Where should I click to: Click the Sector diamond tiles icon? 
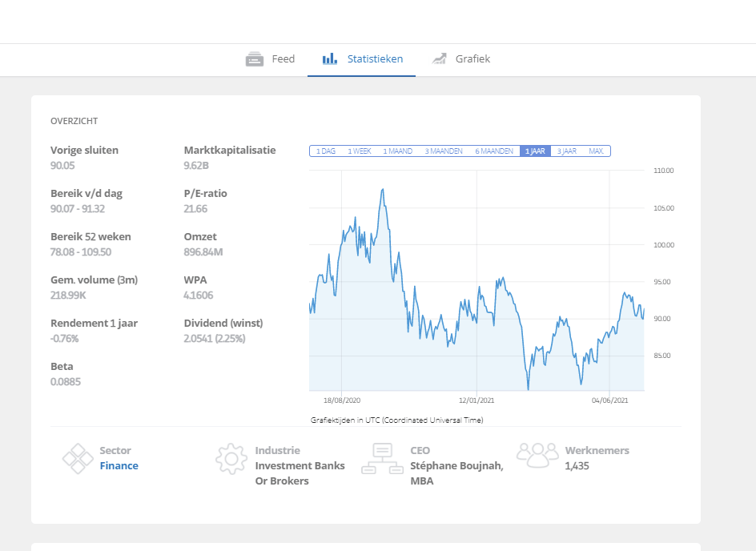point(78,458)
